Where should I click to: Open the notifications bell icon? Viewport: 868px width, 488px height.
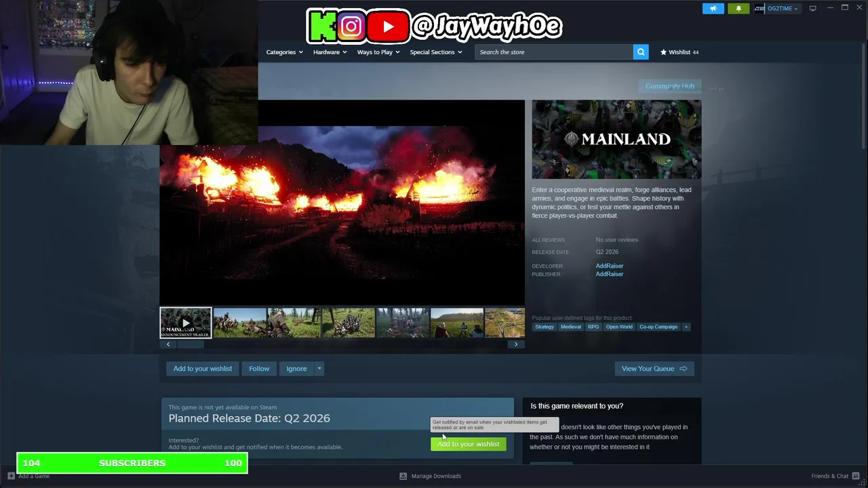pos(738,8)
